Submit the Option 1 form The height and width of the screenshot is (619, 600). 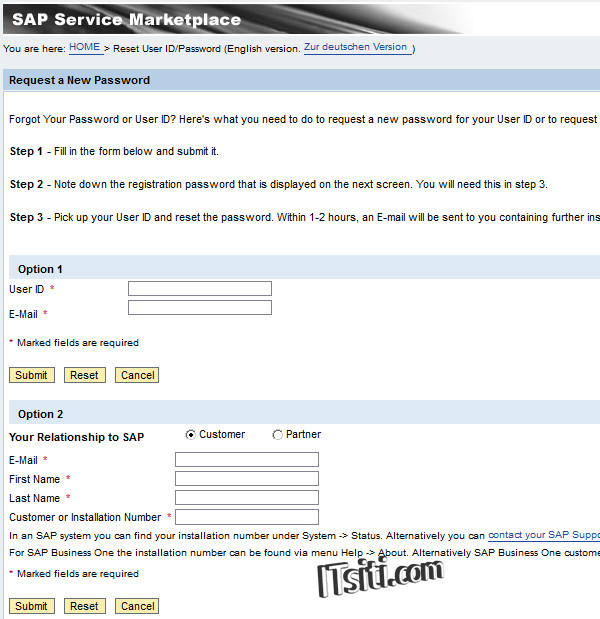(x=32, y=375)
